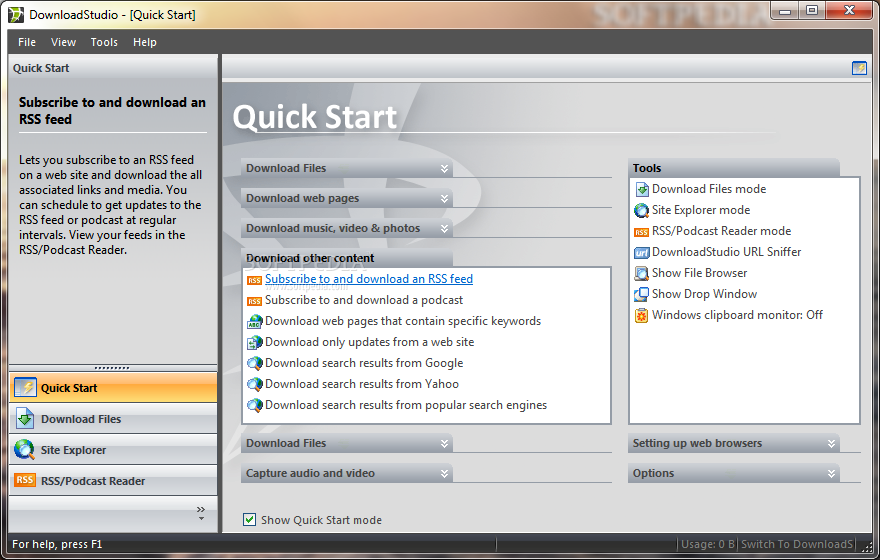
Task: Expand the Download web pages section
Action: coord(444,198)
